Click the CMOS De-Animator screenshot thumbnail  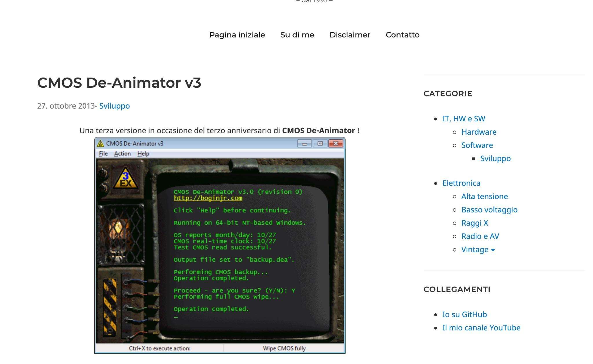[x=219, y=245]
